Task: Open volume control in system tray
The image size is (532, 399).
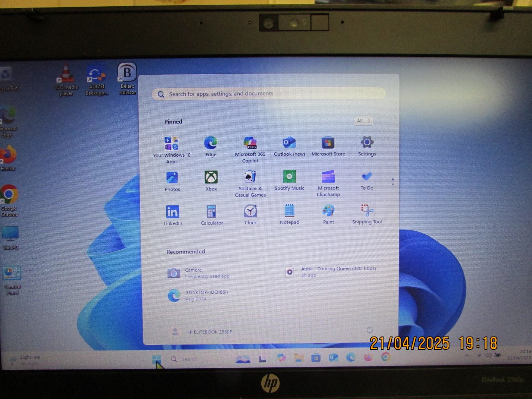Action: coord(488,355)
